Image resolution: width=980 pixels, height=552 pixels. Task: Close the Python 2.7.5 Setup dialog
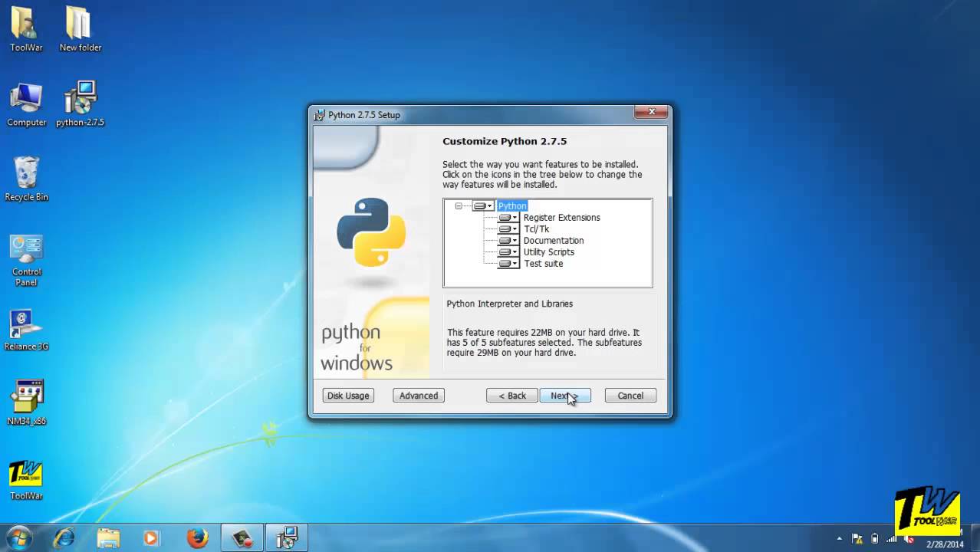pos(651,113)
